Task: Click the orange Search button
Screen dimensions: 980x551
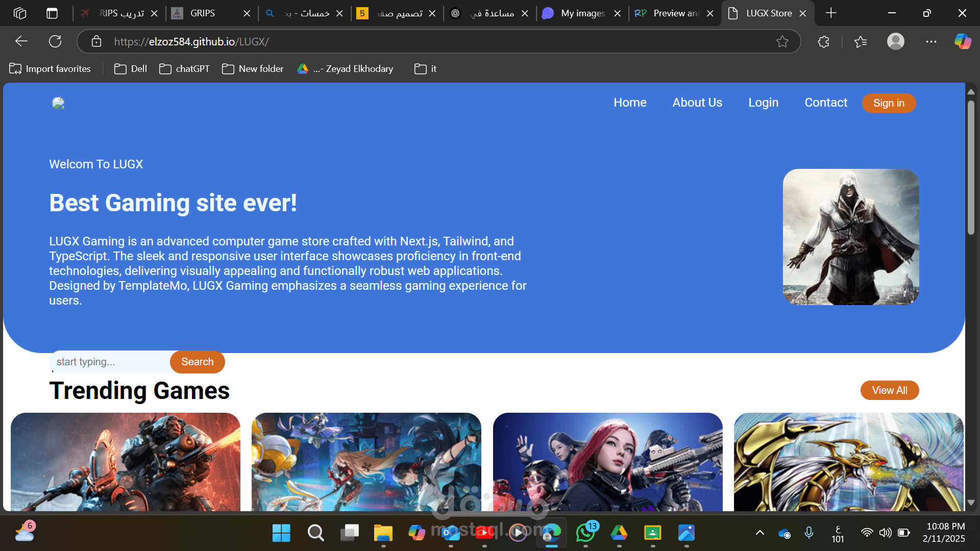Action: [197, 362]
